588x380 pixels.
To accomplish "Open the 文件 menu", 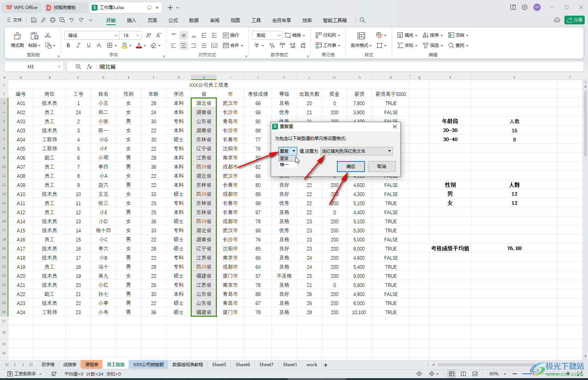I will pyautogui.click(x=15, y=20).
